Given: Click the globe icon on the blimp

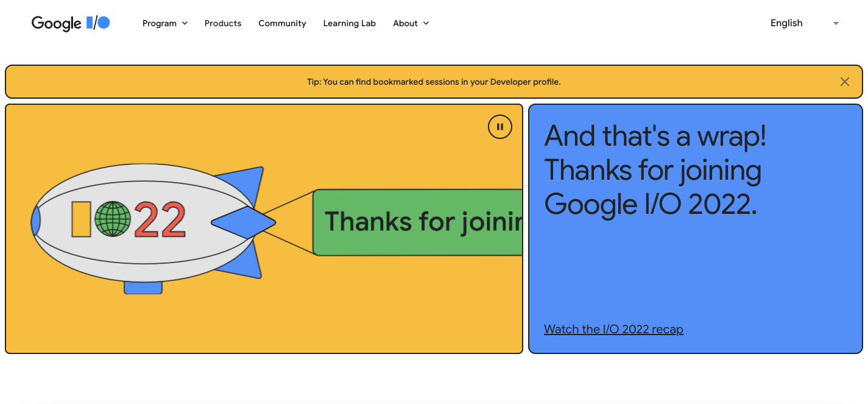Looking at the screenshot, I should pyautogui.click(x=113, y=219).
